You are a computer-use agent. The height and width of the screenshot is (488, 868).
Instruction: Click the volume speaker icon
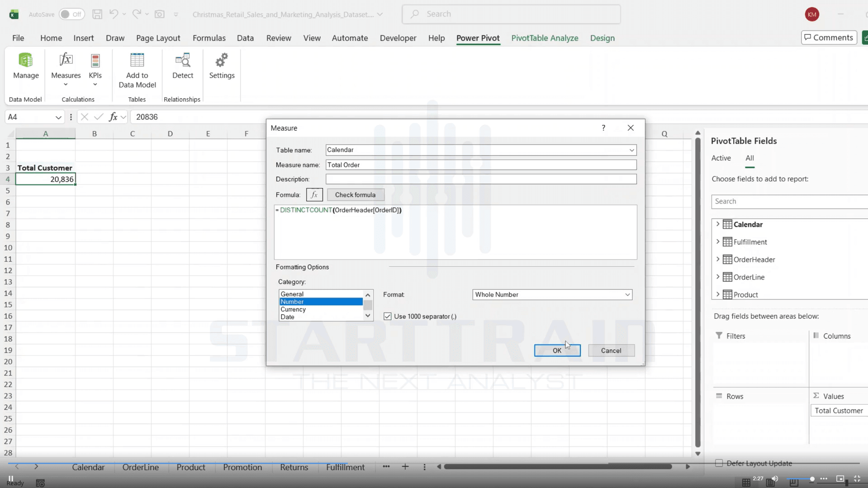(775, 479)
